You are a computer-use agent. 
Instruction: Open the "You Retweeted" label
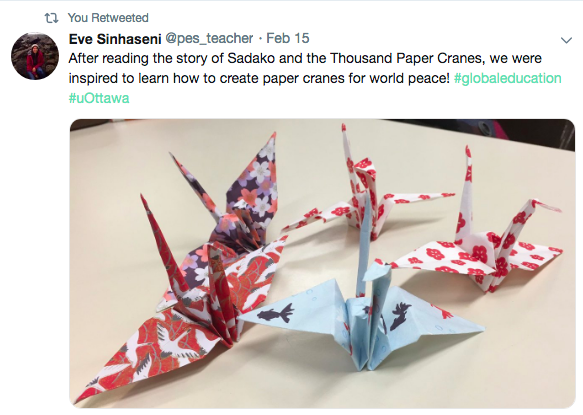108,18
